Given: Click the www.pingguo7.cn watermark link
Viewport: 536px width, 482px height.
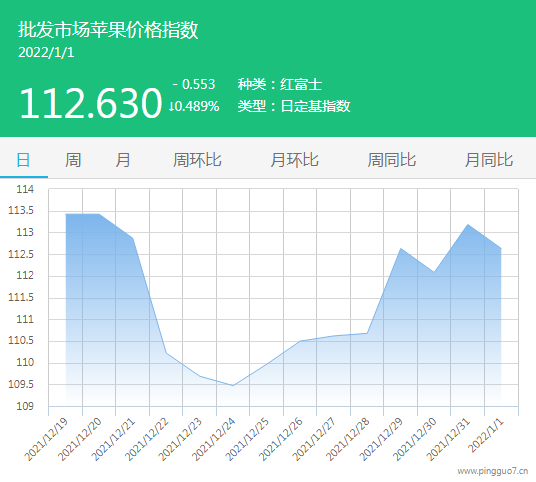Looking at the screenshot, I should 493,471.
